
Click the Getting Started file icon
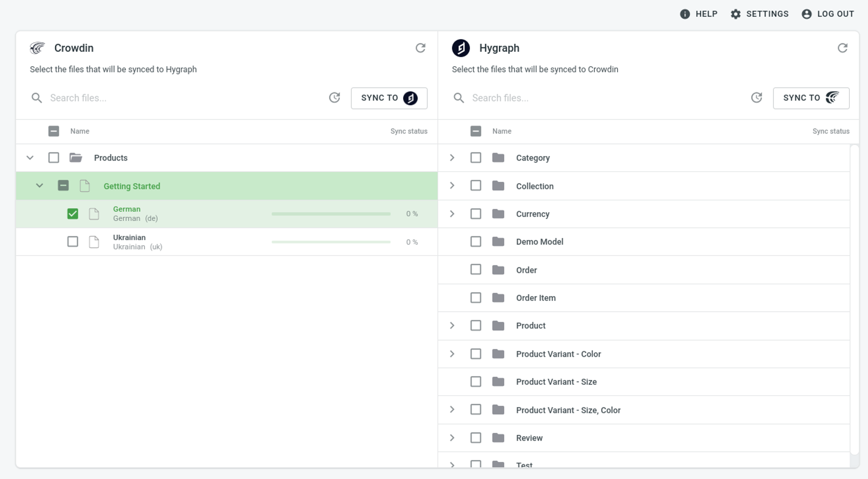coord(85,186)
